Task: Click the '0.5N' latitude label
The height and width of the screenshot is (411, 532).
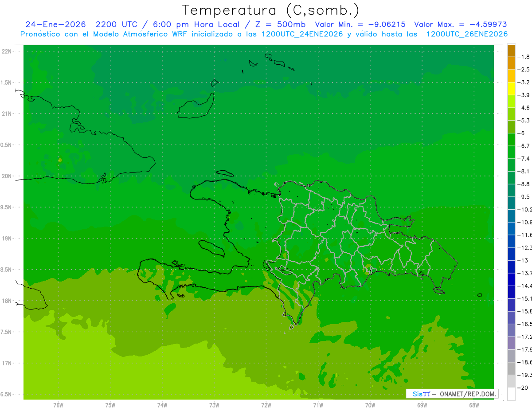Action: pos(7,145)
